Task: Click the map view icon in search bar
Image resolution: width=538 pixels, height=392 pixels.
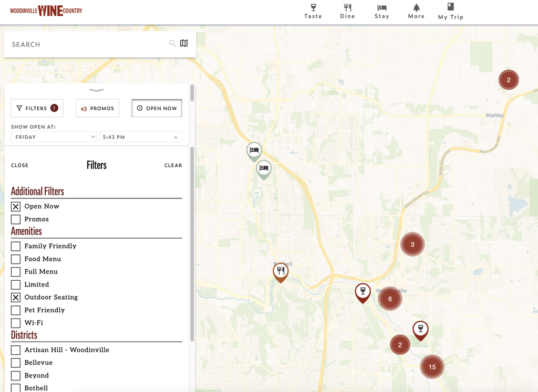Action: (184, 44)
